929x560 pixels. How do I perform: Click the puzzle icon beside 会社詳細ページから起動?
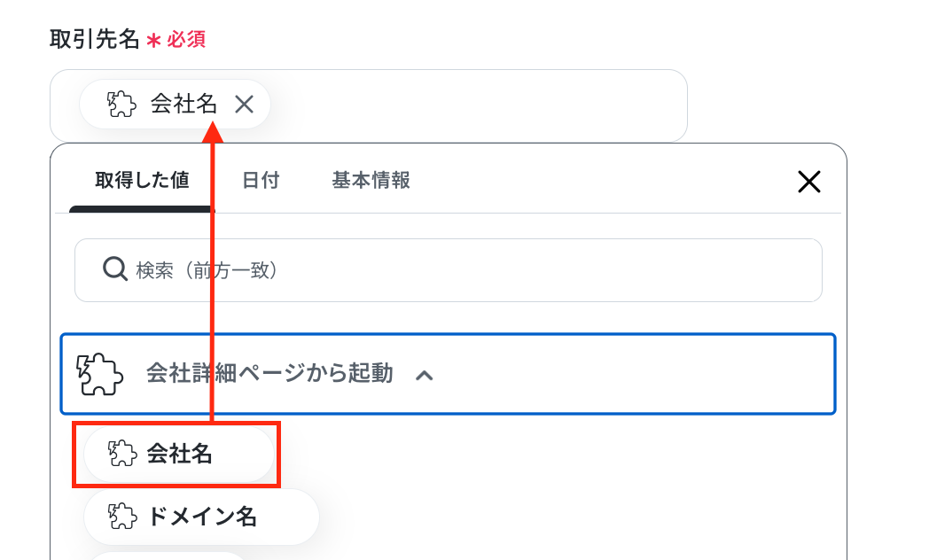[x=99, y=374]
